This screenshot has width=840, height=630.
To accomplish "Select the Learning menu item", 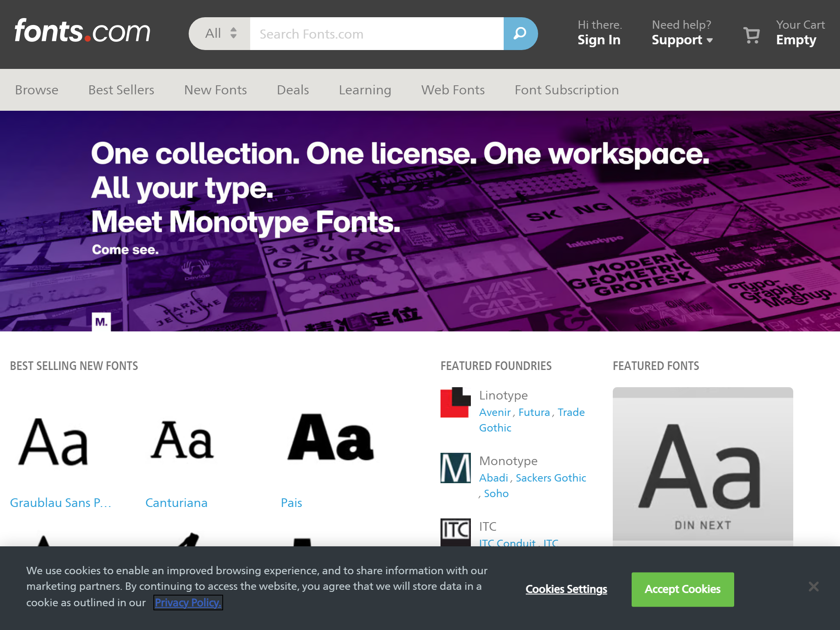I will [x=365, y=90].
